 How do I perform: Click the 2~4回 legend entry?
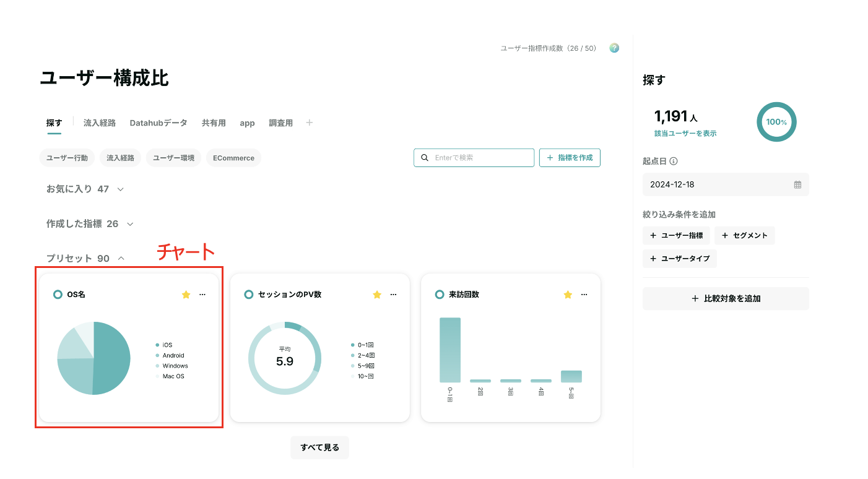(x=362, y=355)
